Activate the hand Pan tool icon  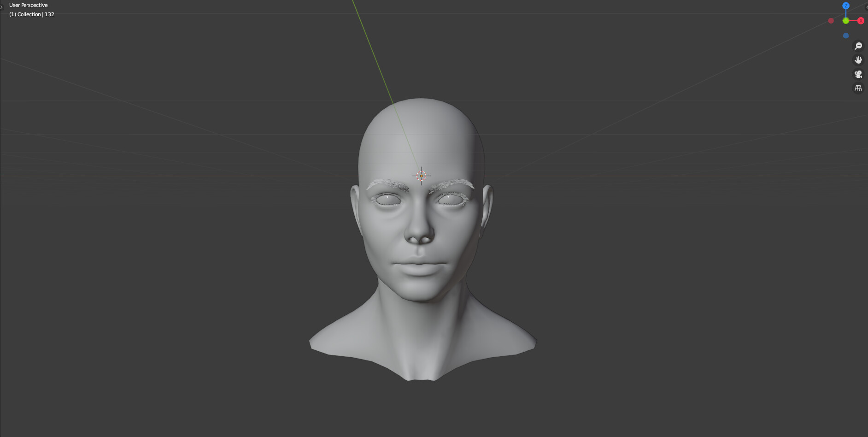click(x=858, y=59)
